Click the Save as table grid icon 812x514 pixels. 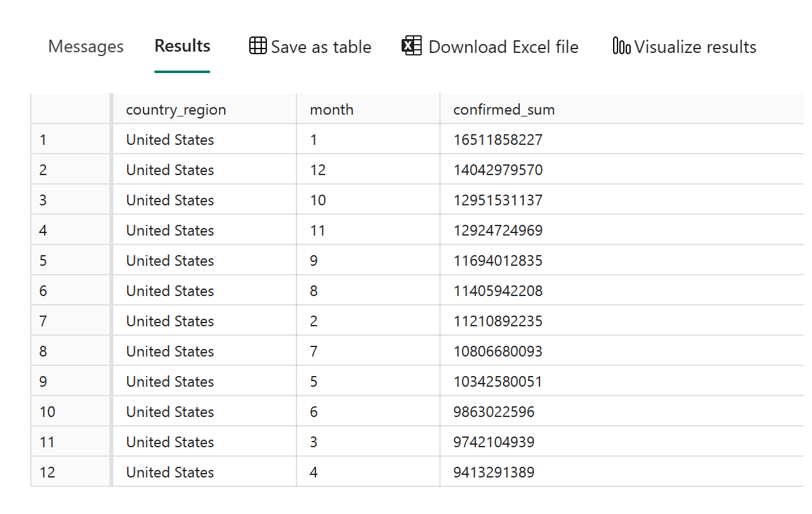pos(257,46)
